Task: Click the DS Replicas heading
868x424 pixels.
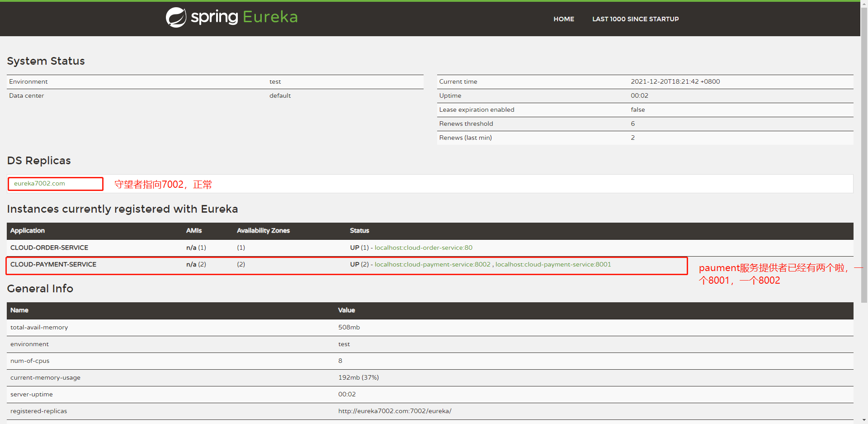Action: pyautogui.click(x=39, y=161)
